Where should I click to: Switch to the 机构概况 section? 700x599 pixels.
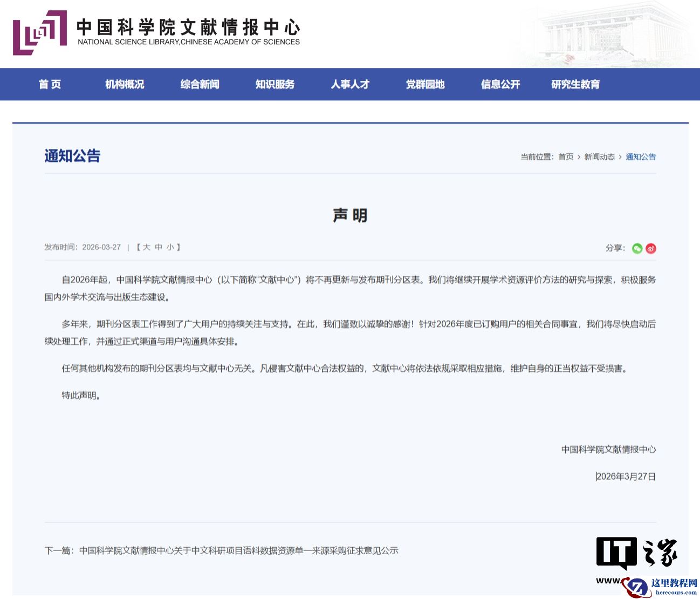(123, 84)
